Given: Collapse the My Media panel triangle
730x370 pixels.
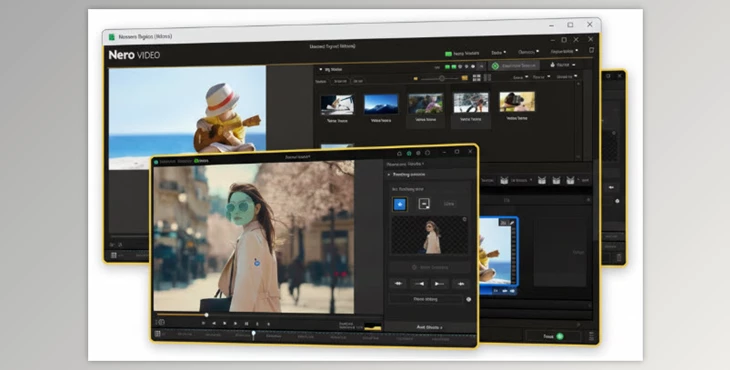Looking at the screenshot, I should (x=320, y=69).
